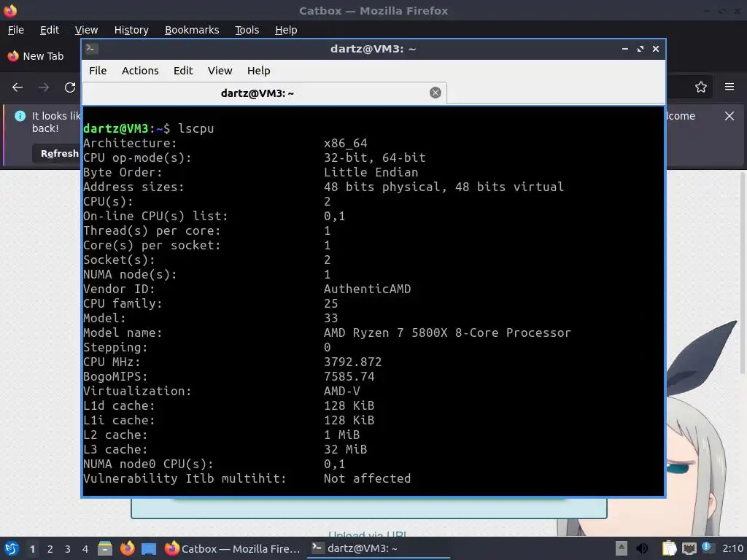Open the volume control tray icon
The image size is (747, 560).
642,548
